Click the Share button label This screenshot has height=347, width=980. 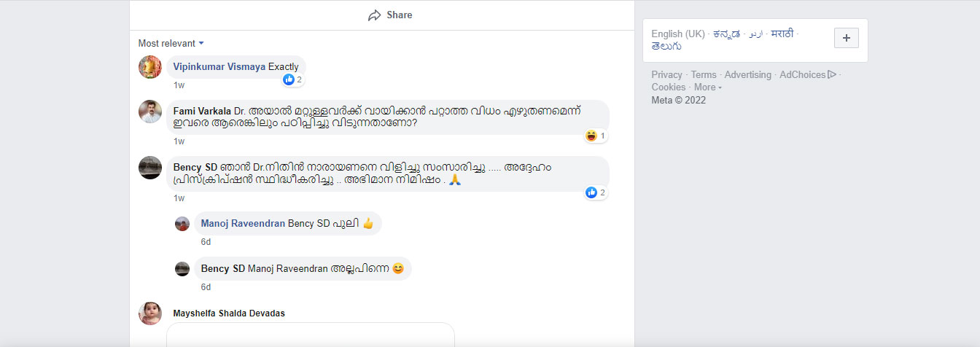(400, 15)
